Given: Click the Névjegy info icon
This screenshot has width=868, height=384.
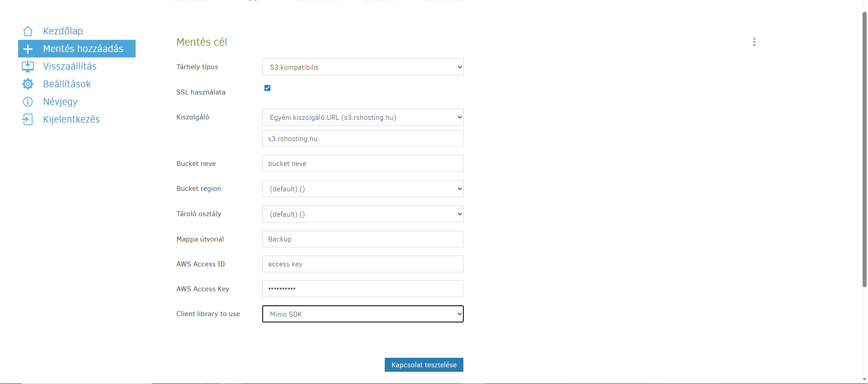Looking at the screenshot, I should tap(28, 102).
